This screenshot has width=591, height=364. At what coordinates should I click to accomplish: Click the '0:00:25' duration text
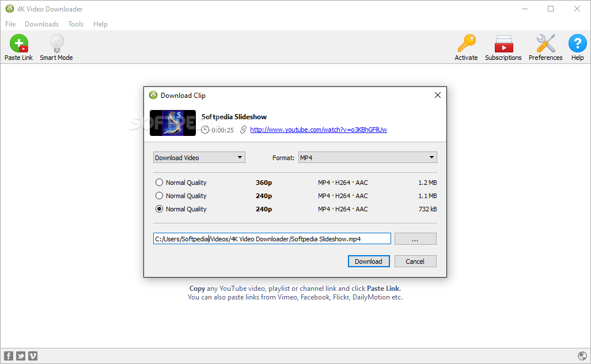coord(222,130)
